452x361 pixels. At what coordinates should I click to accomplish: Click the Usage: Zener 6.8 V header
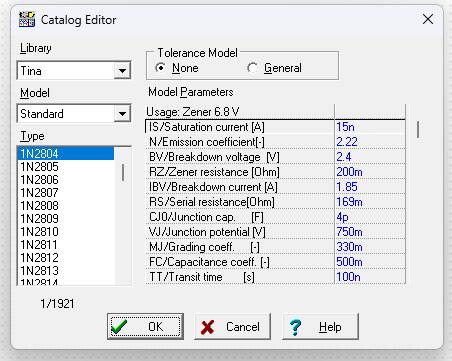point(193,112)
